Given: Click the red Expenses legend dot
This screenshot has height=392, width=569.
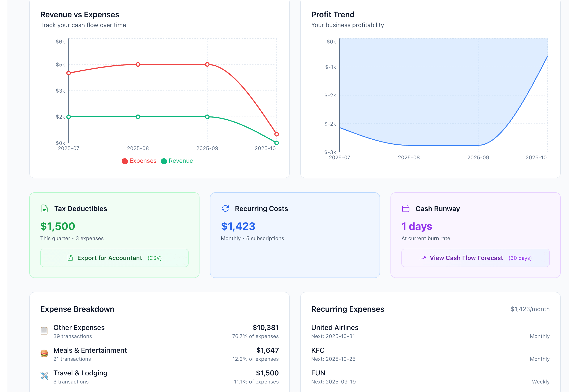Looking at the screenshot, I should click(x=125, y=161).
